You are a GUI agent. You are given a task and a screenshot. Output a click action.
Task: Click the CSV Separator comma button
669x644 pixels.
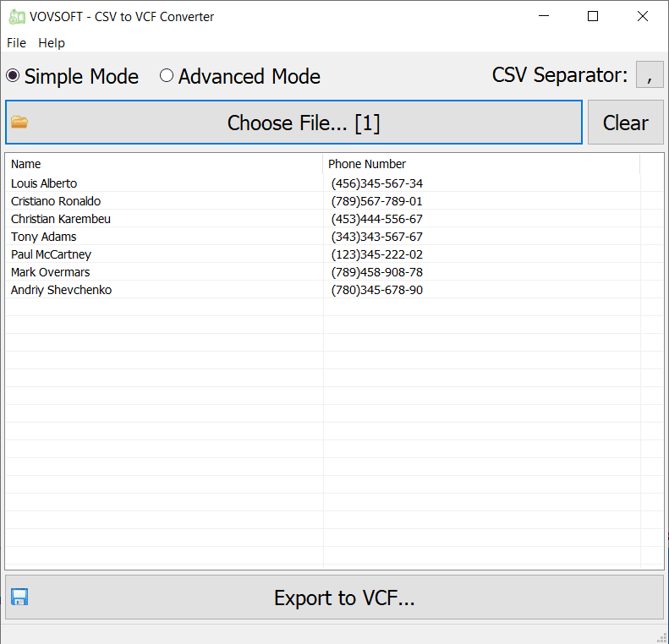tap(649, 75)
